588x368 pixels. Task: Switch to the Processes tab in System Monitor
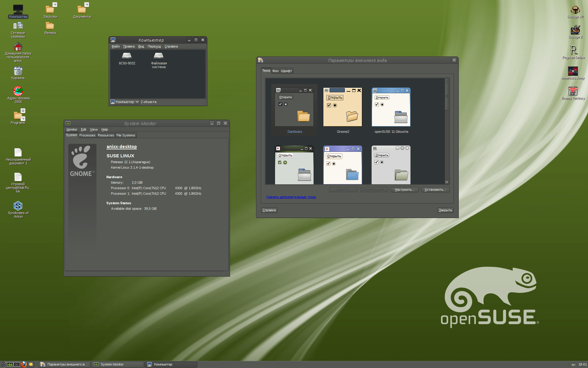coord(87,135)
